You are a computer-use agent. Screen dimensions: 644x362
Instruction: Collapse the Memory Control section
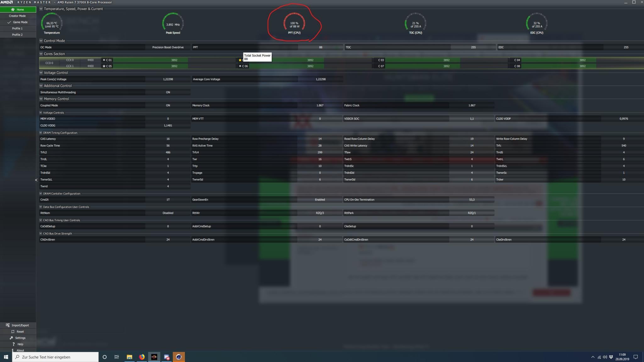pyautogui.click(x=41, y=99)
